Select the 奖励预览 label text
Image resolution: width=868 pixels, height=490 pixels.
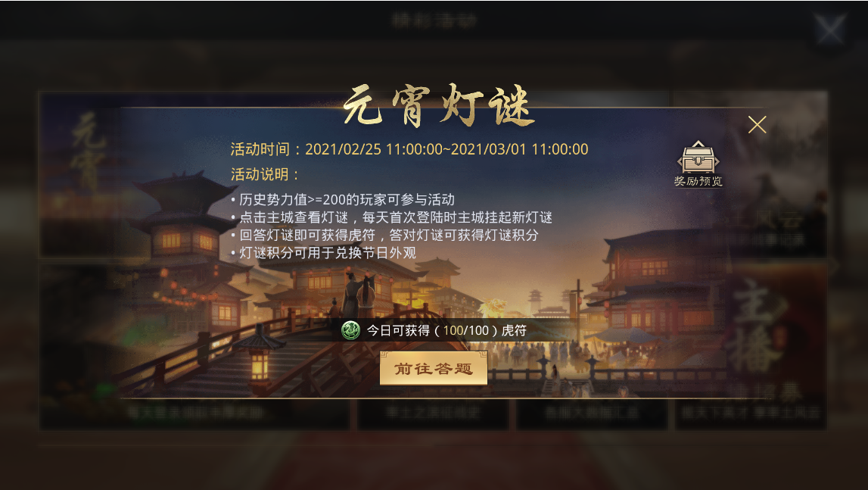coord(698,181)
